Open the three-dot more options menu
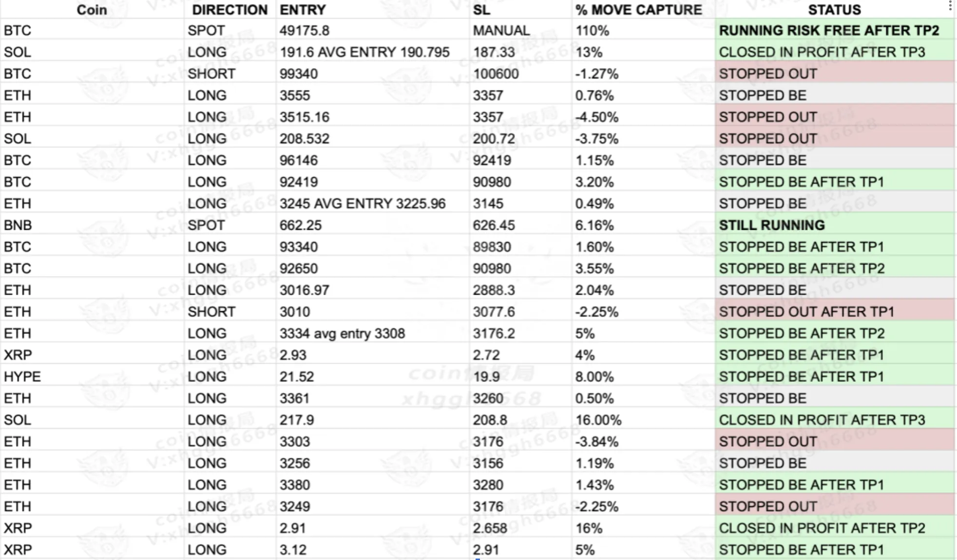Screen dimensions: 957x560 click(950, 6)
